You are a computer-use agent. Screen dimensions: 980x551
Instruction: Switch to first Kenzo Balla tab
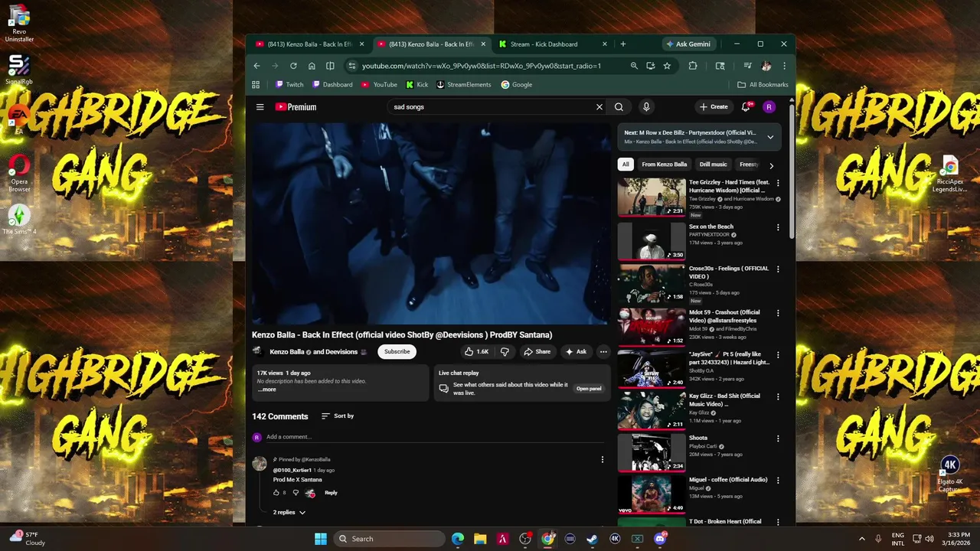pos(309,44)
